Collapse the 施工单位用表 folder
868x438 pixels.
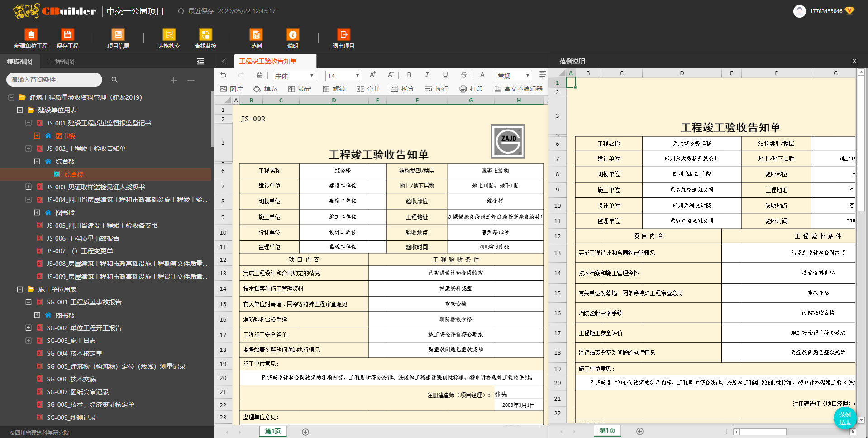coord(20,289)
